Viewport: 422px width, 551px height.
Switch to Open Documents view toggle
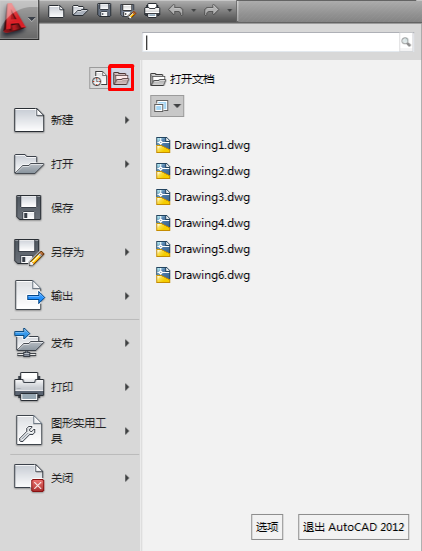[121, 78]
